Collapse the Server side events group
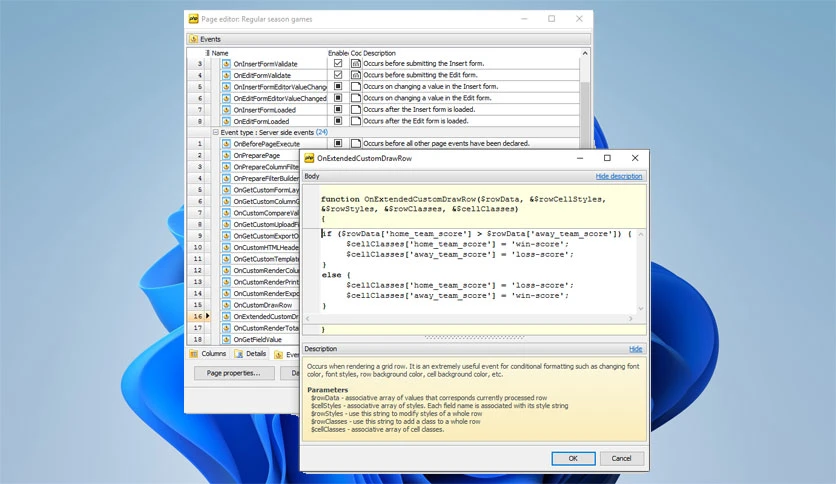Image resolution: width=836 pixels, height=484 pixels. point(215,132)
